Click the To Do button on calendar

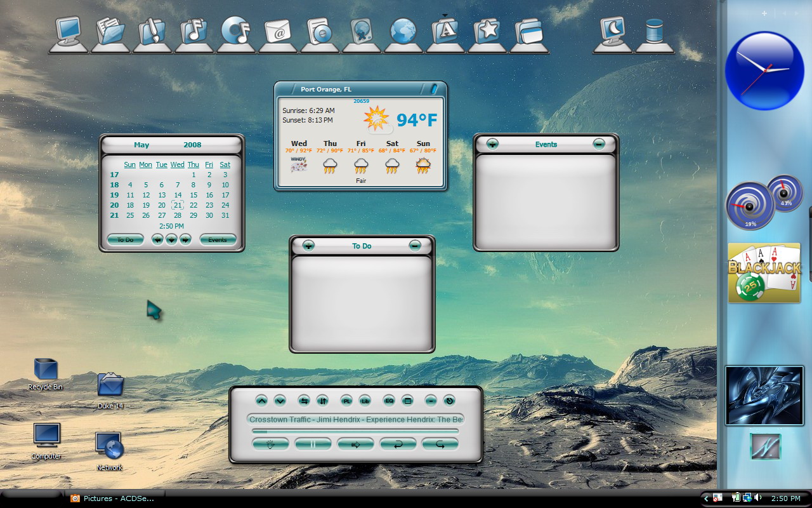(126, 239)
